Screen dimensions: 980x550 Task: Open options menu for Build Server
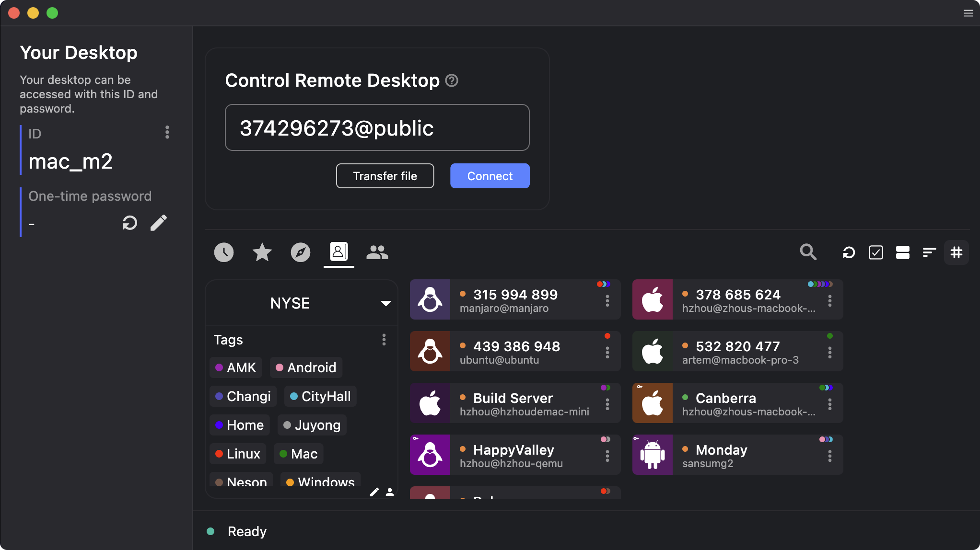(607, 404)
